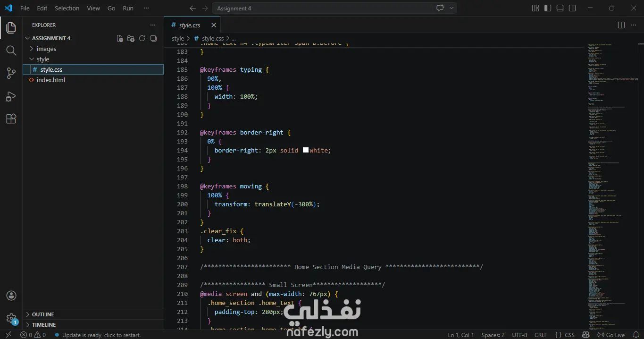Open the Copilot dropdown arrow

click(452, 8)
